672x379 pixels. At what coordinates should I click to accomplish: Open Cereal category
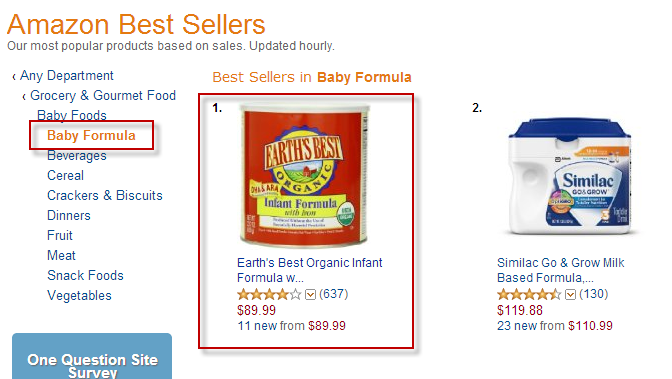pos(66,175)
